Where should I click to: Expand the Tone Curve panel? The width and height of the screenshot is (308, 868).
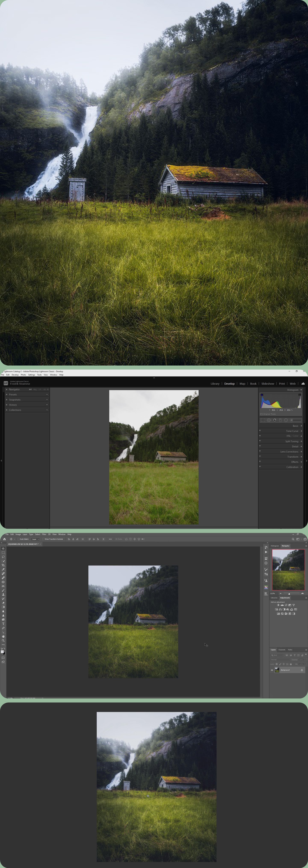click(292, 431)
